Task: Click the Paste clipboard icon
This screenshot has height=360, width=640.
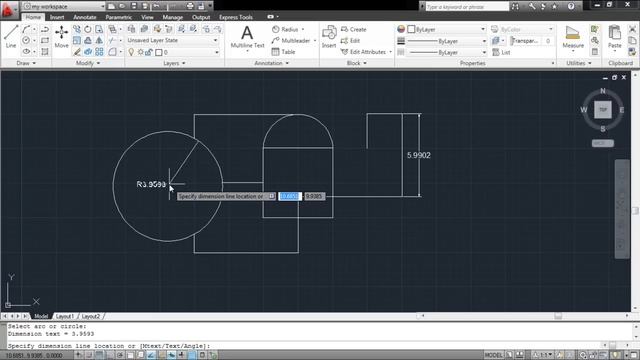Action: (614, 37)
